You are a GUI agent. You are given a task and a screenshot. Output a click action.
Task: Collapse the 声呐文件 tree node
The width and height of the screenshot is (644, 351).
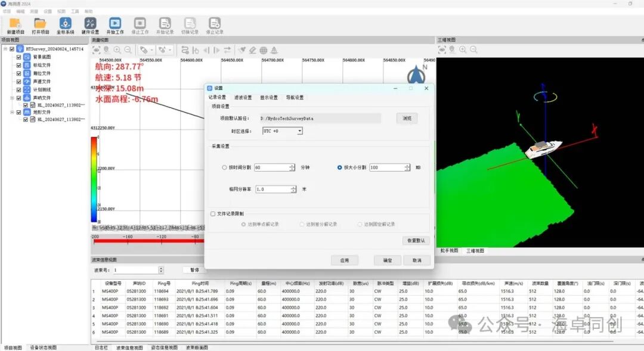point(11,98)
